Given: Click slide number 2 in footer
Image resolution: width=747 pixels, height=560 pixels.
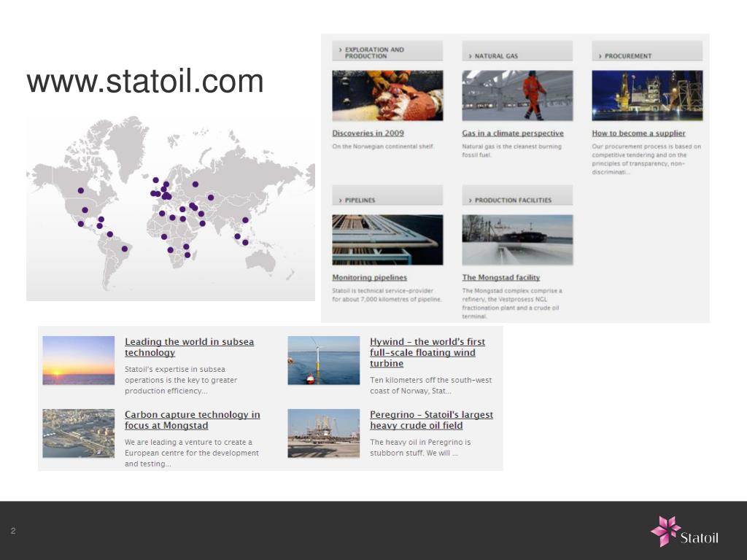Looking at the screenshot, I should coord(13,531).
